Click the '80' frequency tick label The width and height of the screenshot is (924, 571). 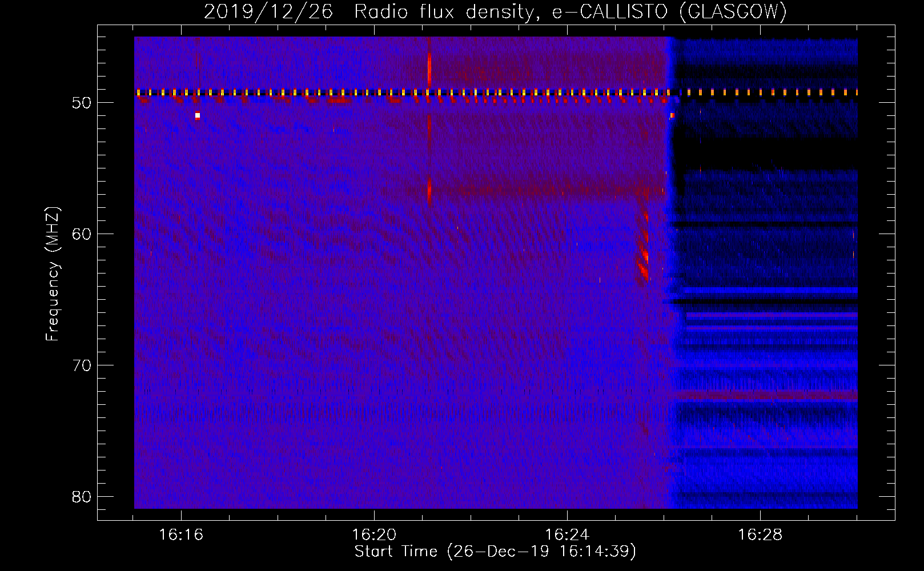click(82, 497)
